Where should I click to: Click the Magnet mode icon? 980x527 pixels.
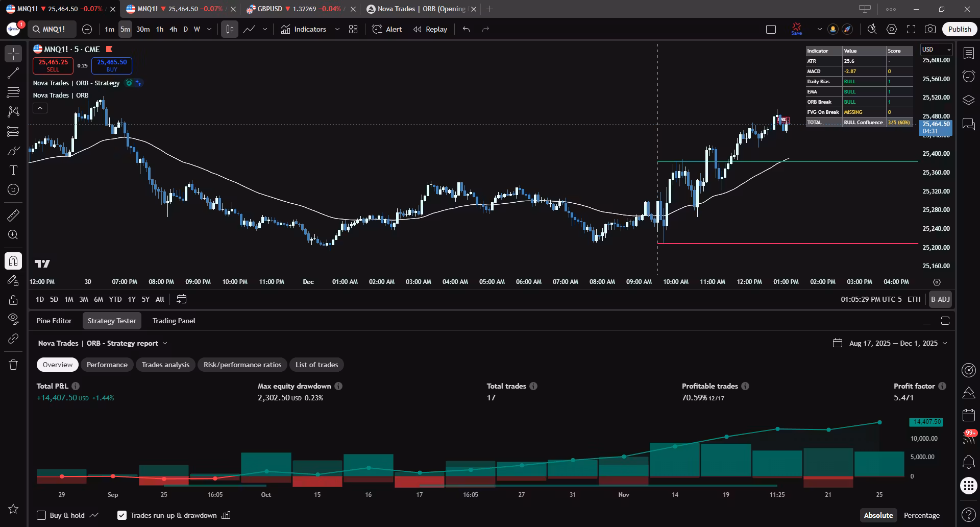[x=13, y=261]
